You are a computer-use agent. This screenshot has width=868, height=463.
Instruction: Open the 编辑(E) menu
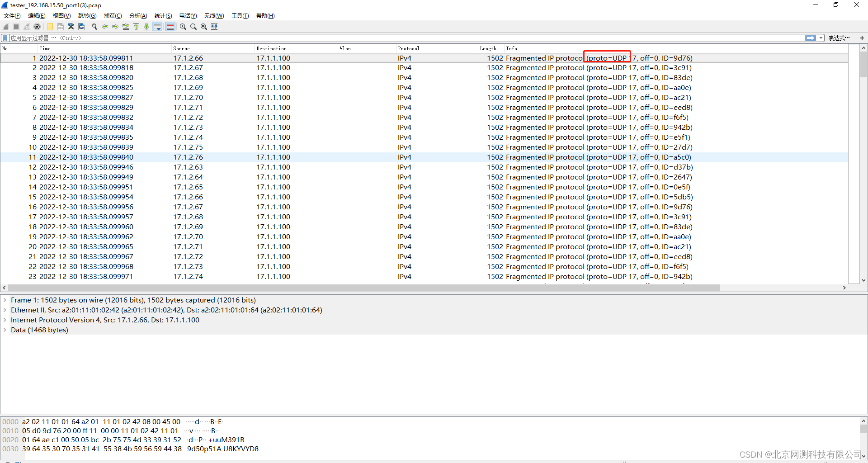click(37, 16)
